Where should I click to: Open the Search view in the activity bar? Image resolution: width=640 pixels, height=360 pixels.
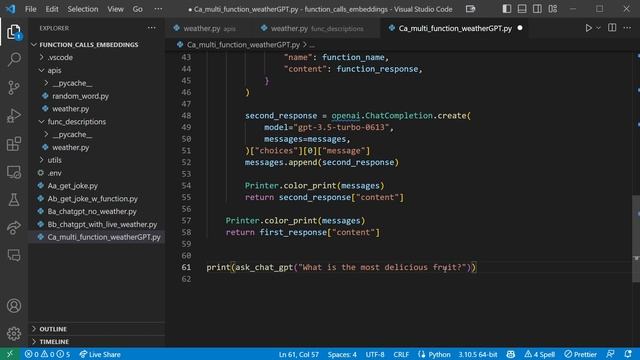click(14, 60)
